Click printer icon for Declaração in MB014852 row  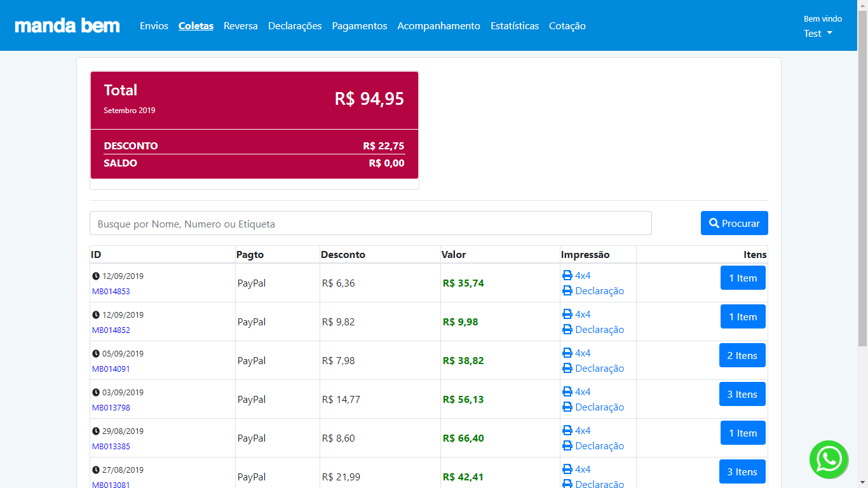567,330
